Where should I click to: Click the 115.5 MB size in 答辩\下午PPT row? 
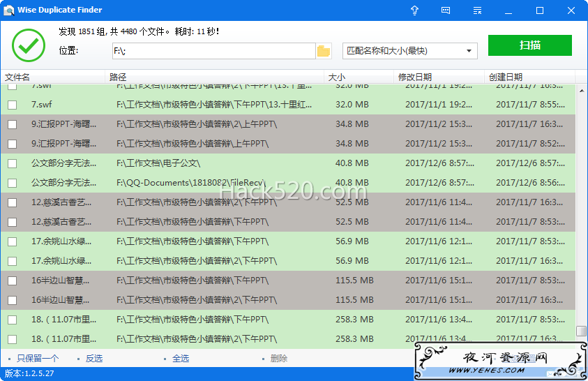coord(354,281)
